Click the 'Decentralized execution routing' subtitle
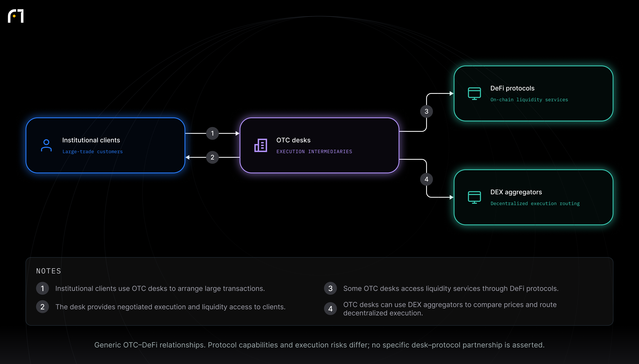639x364 pixels. tap(535, 203)
